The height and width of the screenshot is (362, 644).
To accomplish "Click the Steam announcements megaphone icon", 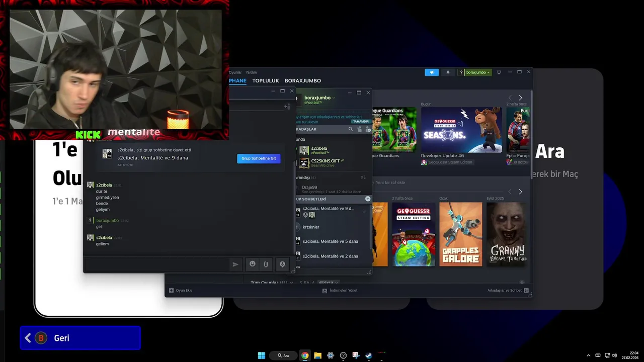I will 432,72.
